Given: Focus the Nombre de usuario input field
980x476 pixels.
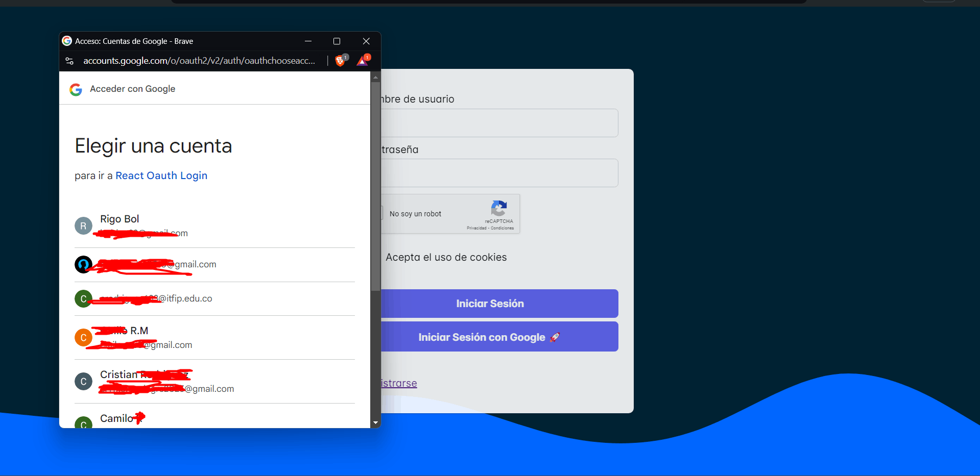Looking at the screenshot, I should (x=499, y=123).
